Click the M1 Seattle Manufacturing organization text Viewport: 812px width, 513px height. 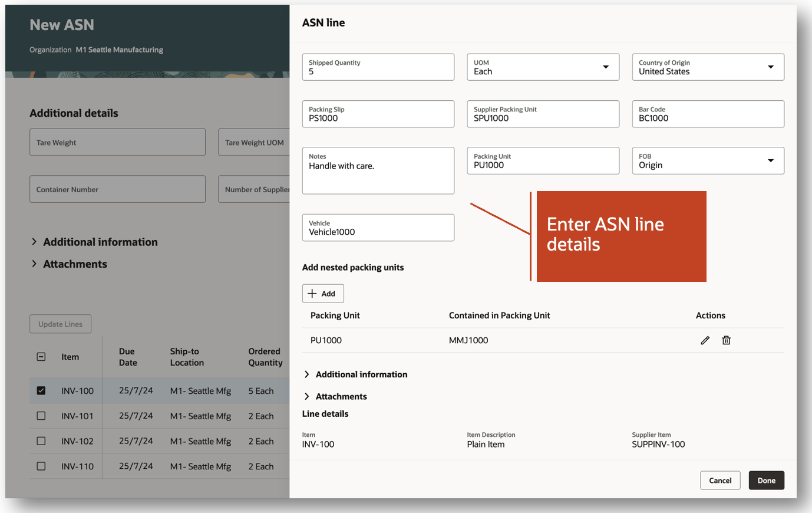point(120,50)
